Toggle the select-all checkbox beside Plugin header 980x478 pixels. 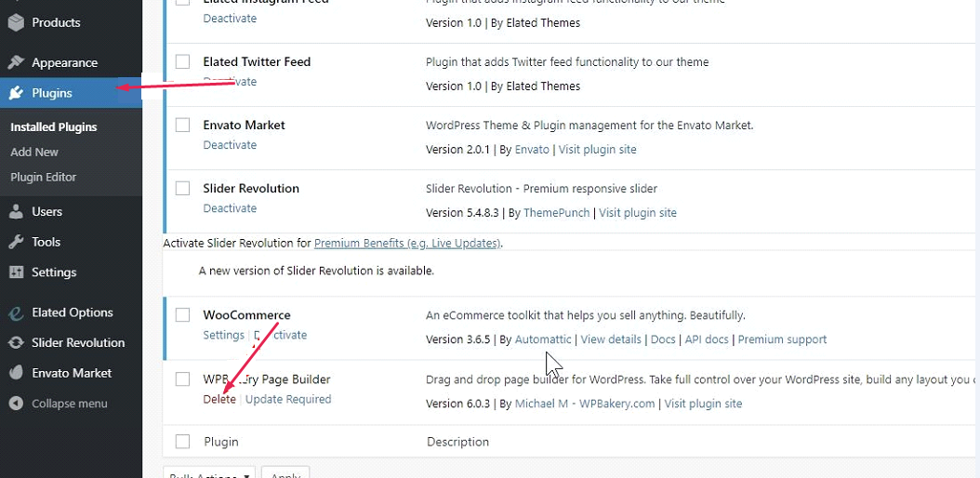[183, 442]
